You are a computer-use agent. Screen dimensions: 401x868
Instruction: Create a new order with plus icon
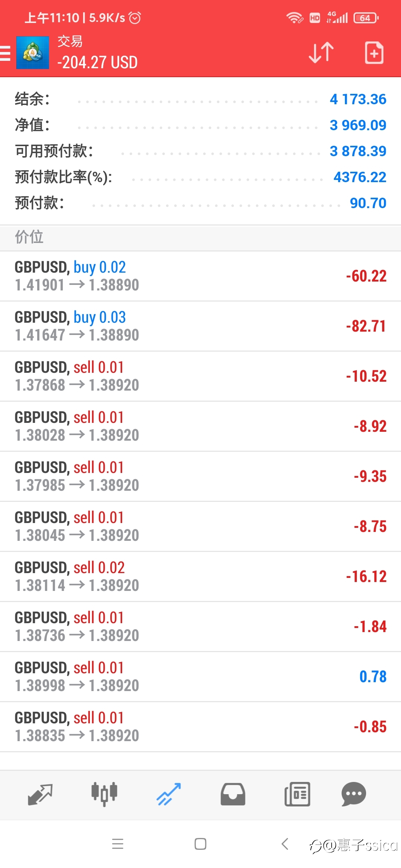(x=374, y=53)
